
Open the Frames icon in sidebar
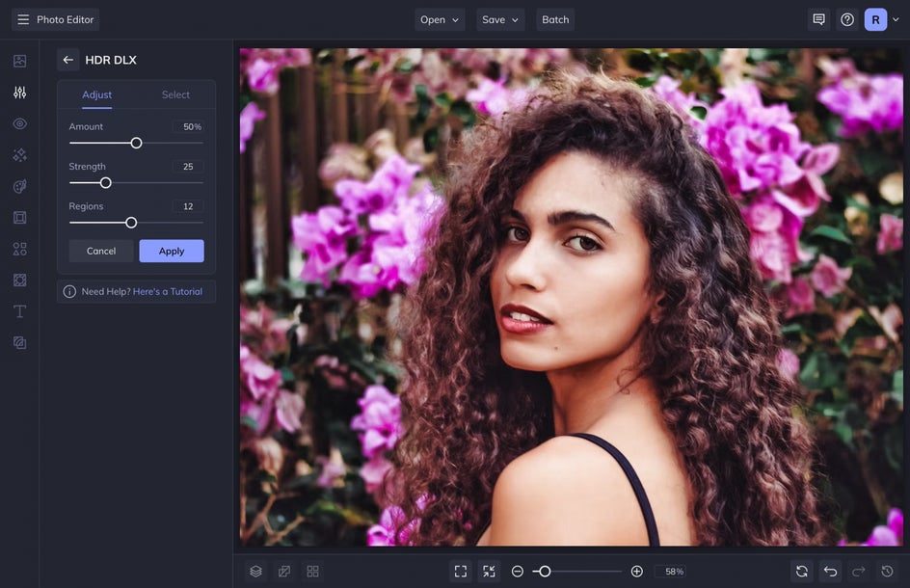(19, 218)
